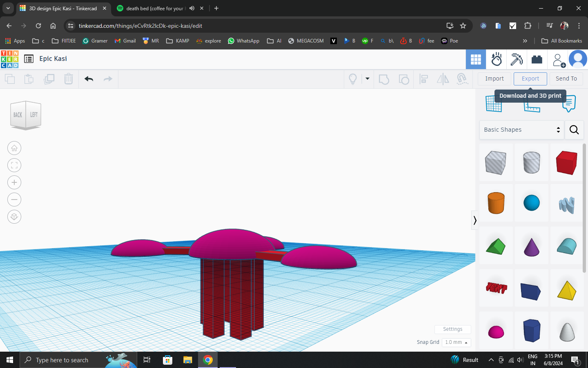
Task: Select the teal Round Roof shape
Action: point(566,247)
